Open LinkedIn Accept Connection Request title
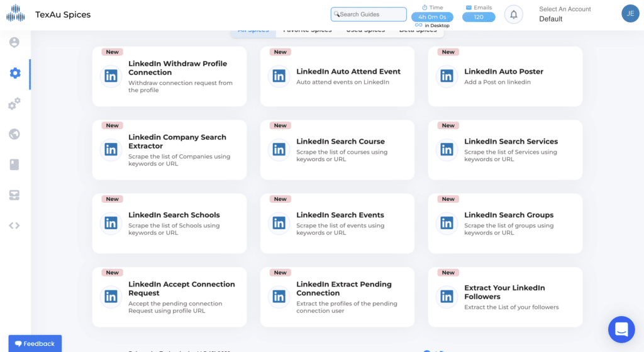Image resolution: width=644 pixels, height=352 pixels. point(182,288)
